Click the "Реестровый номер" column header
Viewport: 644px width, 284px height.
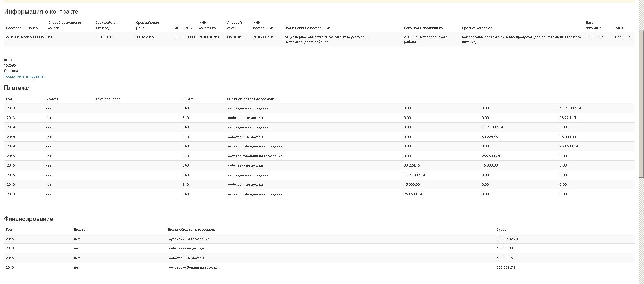22,28
